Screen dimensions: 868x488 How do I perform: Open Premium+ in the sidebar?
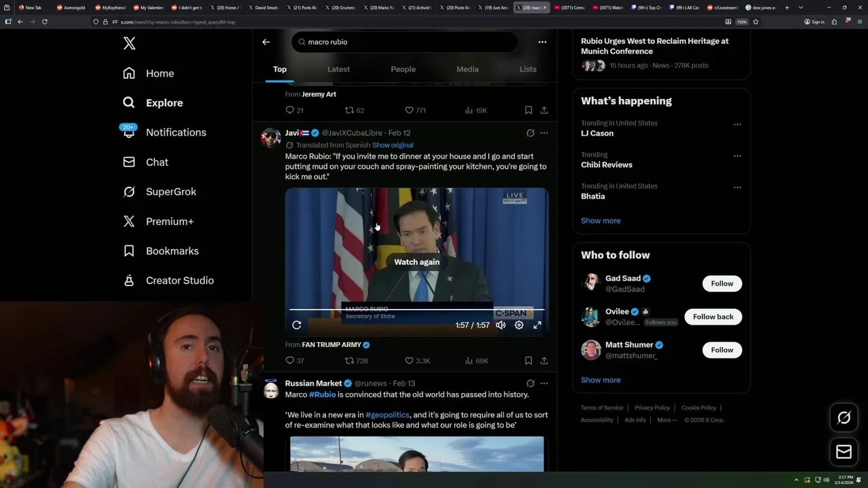click(x=159, y=222)
